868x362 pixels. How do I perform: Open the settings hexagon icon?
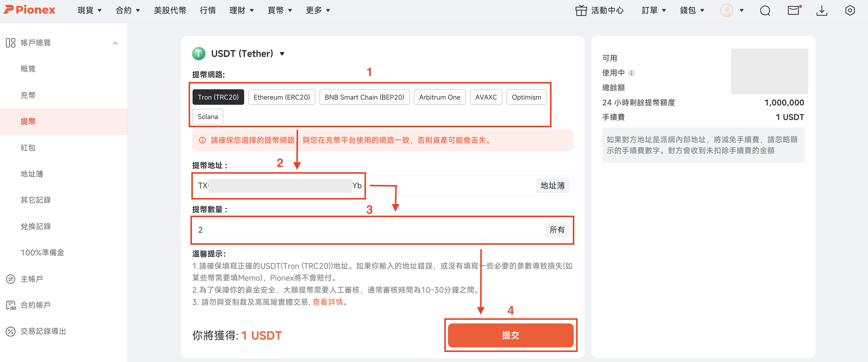pyautogui.click(x=850, y=10)
